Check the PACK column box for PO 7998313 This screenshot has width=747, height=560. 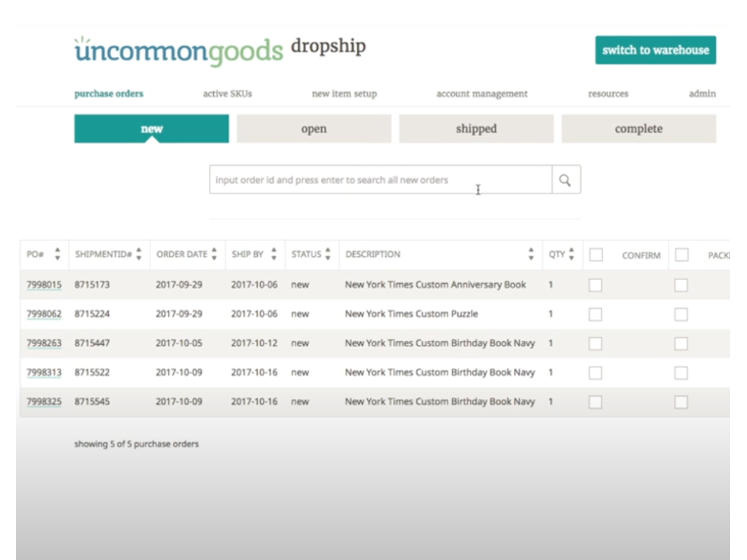pos(682,373)
